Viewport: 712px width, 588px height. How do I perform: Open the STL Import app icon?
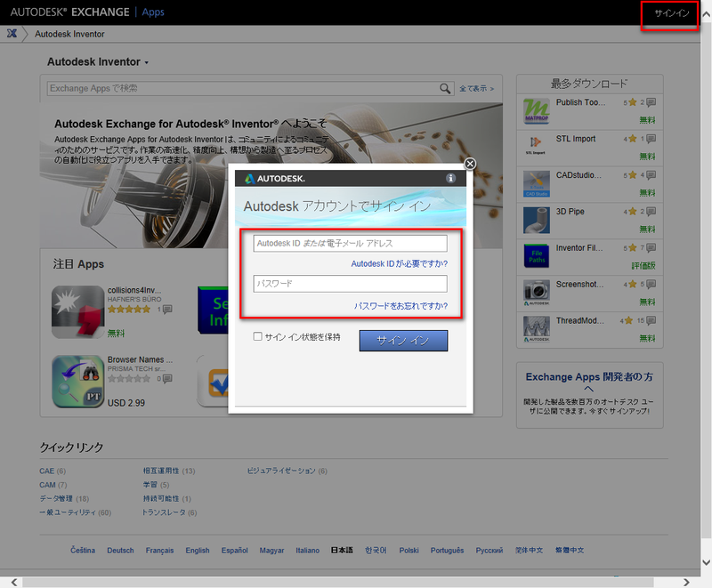coord(537,146)
